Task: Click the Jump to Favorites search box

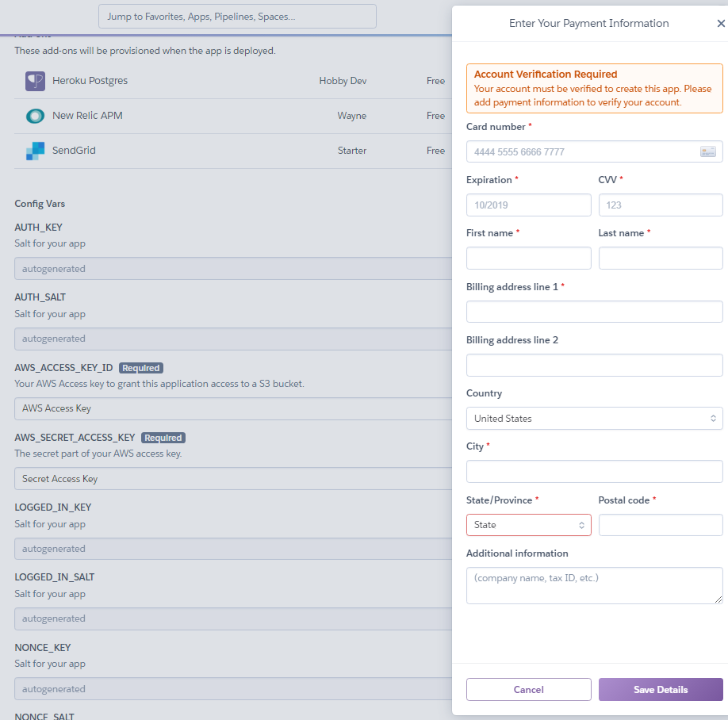Action: pyautogui.click(x=237, y=16)
